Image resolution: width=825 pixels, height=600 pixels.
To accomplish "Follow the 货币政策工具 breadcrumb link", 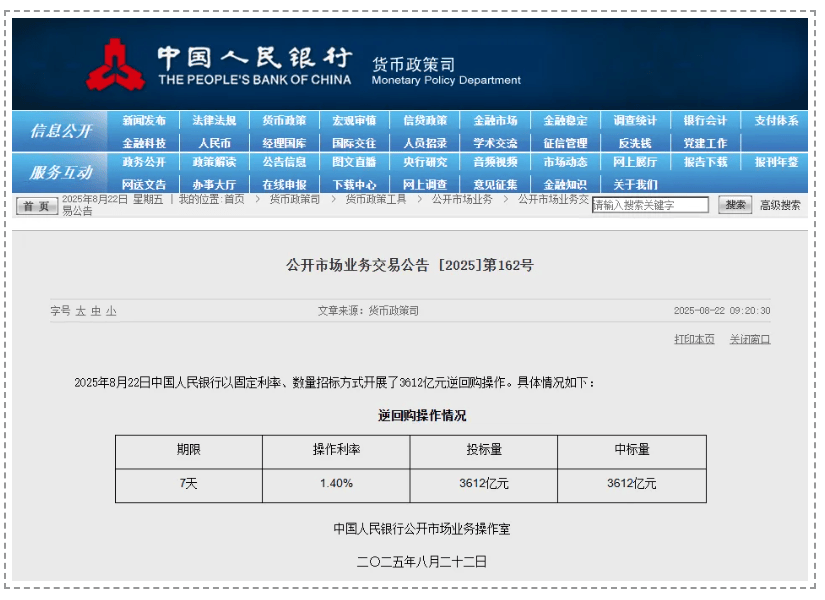I will pyautogui.click(x=376, y=199).
